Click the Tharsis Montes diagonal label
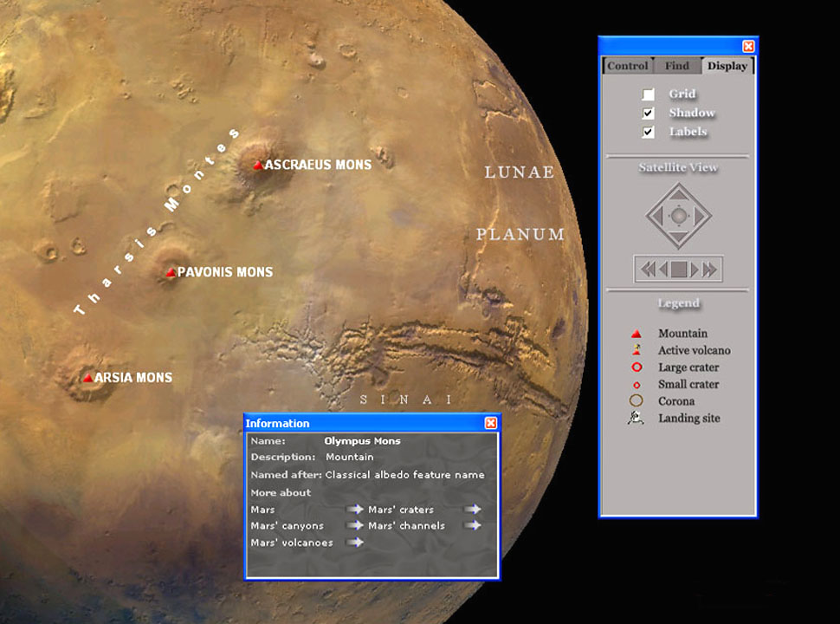This screenshot has width=840, height=624. coord(157,221)
